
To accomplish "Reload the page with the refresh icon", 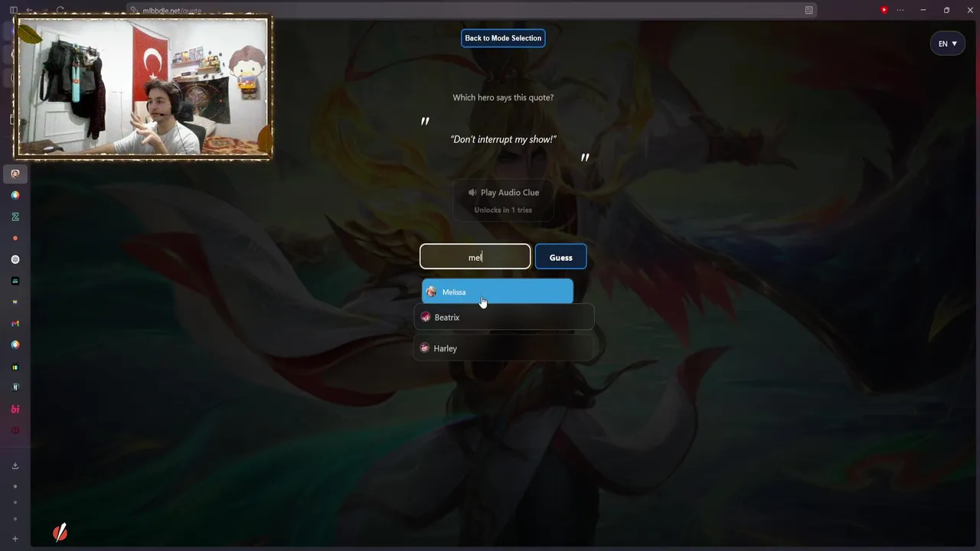I will (x=60, y=10).
